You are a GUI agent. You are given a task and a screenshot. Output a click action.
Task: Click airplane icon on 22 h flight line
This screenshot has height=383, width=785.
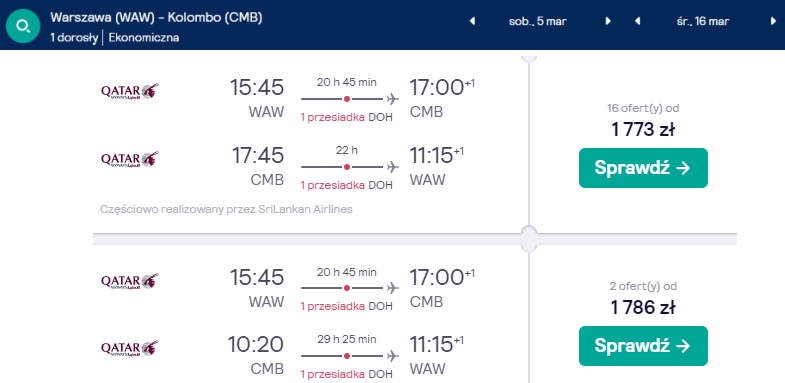[393, 167]
